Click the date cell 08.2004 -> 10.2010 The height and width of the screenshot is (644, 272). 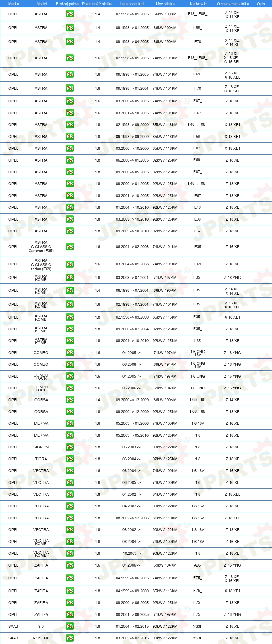tap(132, 341)
